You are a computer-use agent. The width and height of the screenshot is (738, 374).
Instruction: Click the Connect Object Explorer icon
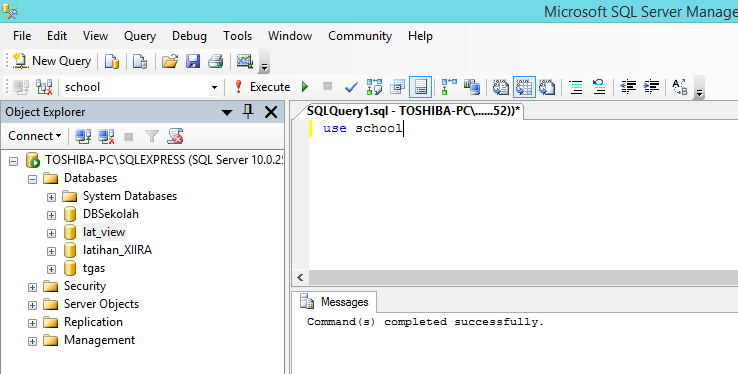(83, 136)
